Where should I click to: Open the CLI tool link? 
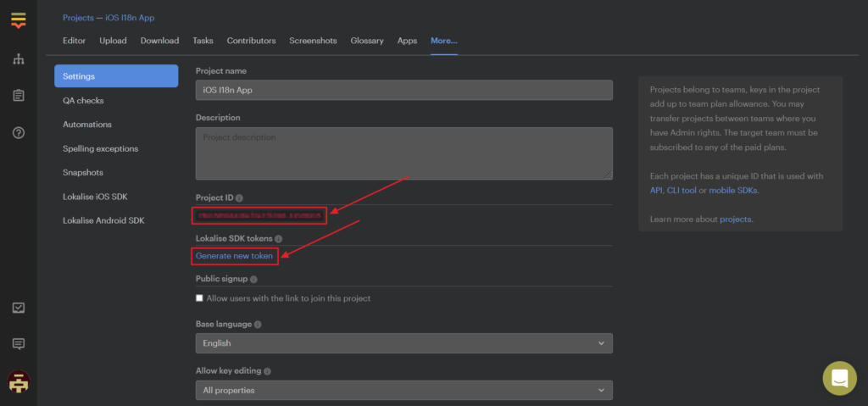(x=682, y=190)
